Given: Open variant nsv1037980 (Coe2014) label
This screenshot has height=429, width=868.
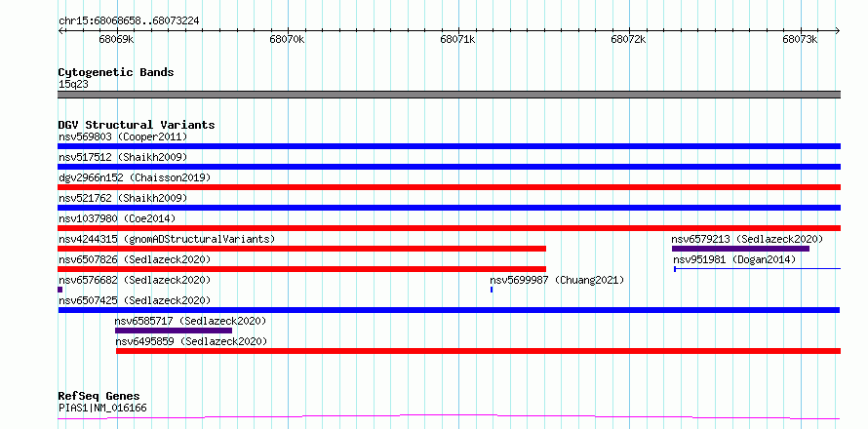Looking at the screenshot, I should pos(117,218).
